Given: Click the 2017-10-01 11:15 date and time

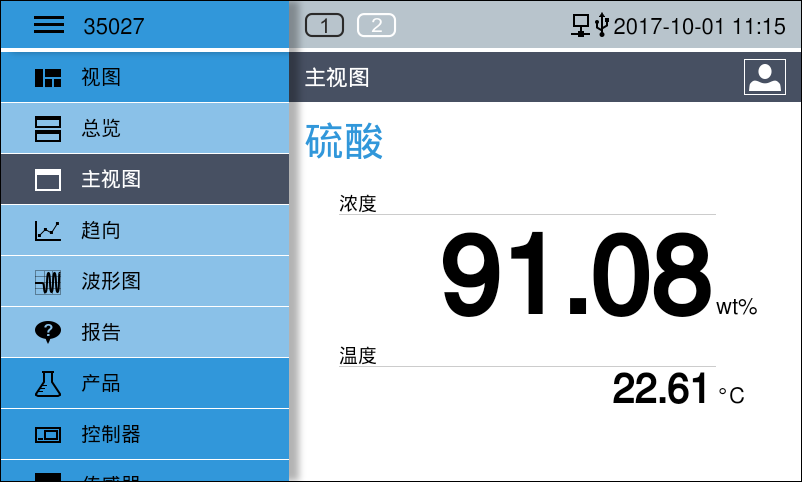Looking at the screenshot, I should 699,27.
